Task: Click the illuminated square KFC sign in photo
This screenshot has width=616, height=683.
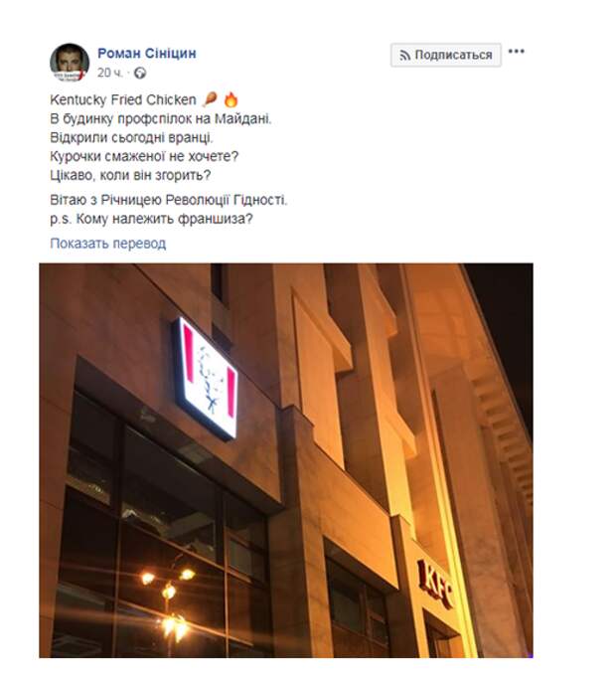Action: point(207,377)
